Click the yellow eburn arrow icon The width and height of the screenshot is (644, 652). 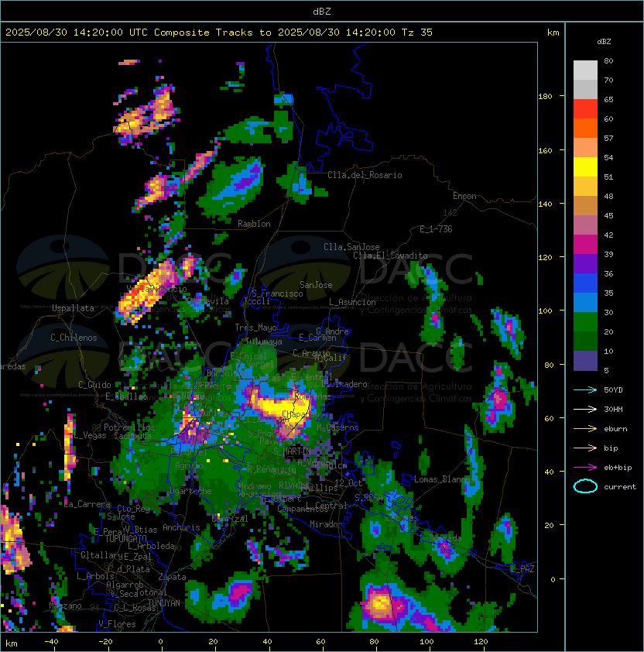coord(585,429)
